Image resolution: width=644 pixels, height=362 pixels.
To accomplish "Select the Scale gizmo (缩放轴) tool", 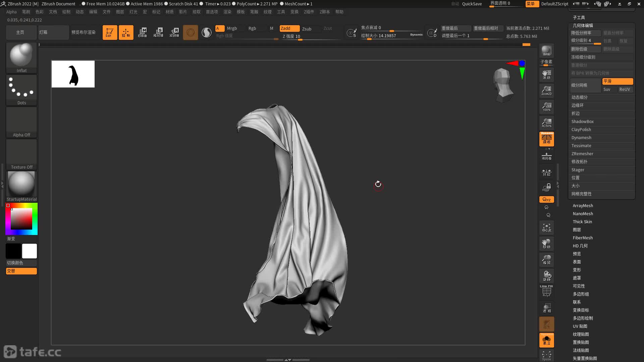I will [158, 33].
